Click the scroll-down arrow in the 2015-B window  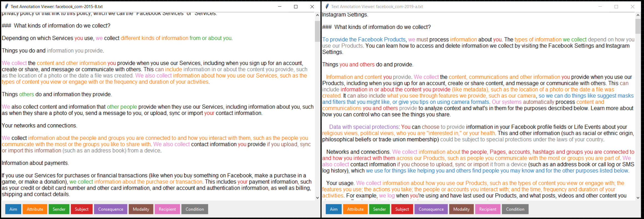(317, 198)
